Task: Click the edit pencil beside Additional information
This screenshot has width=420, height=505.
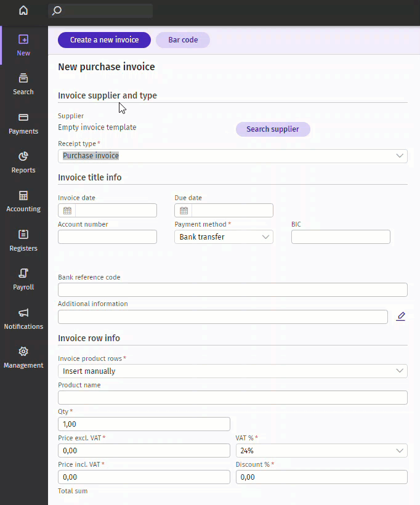Action: coord(401,317)
